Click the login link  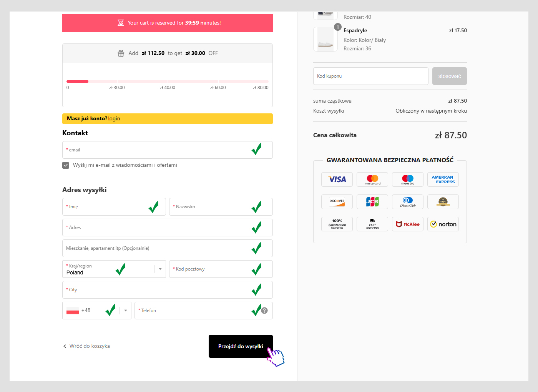[114, 119]
